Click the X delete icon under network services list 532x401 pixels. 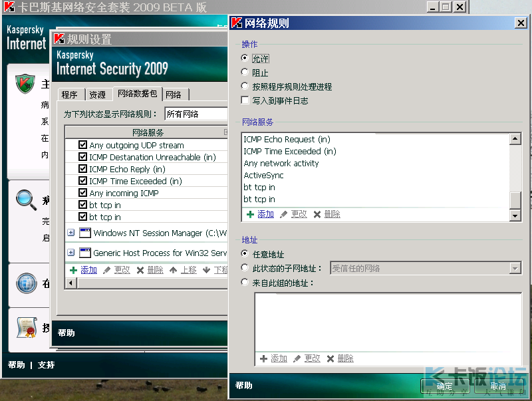[x=317, y=214]
